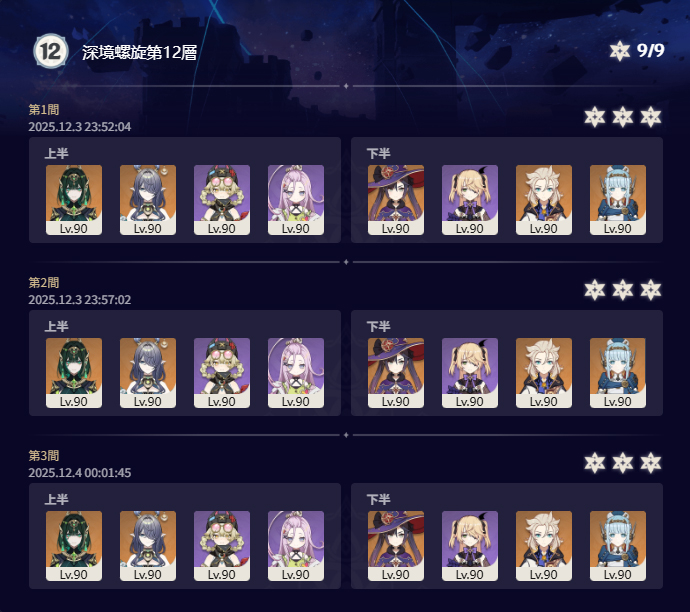Select the blonde male character in Chamber 2 second half
Viewport: 690px width, 612px height.
point(544,373)
